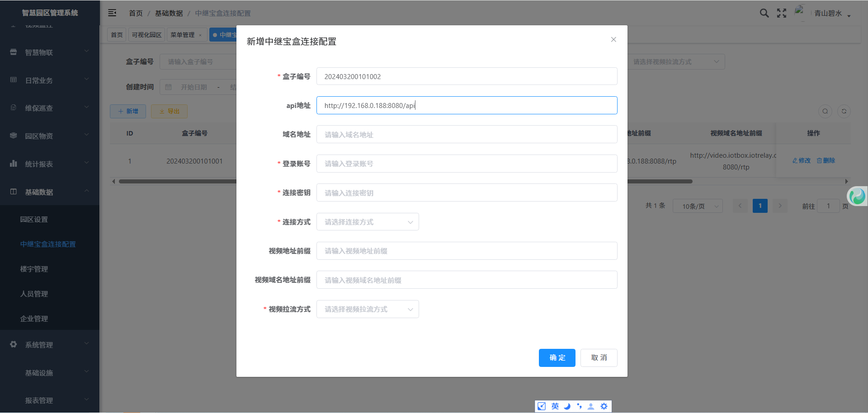Collapse sidebar using the hamburger icon
The width and height of the screenshot is (868, 413).
click(x=112, y=13)
